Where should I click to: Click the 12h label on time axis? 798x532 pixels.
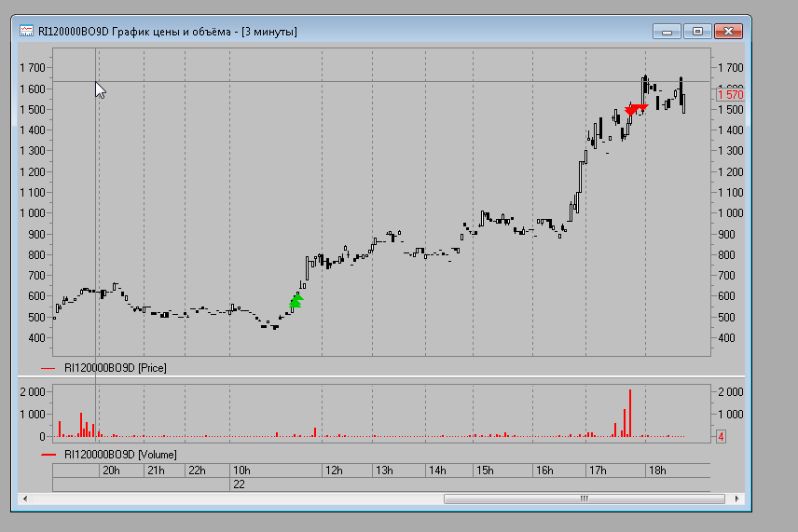(333, 471)
